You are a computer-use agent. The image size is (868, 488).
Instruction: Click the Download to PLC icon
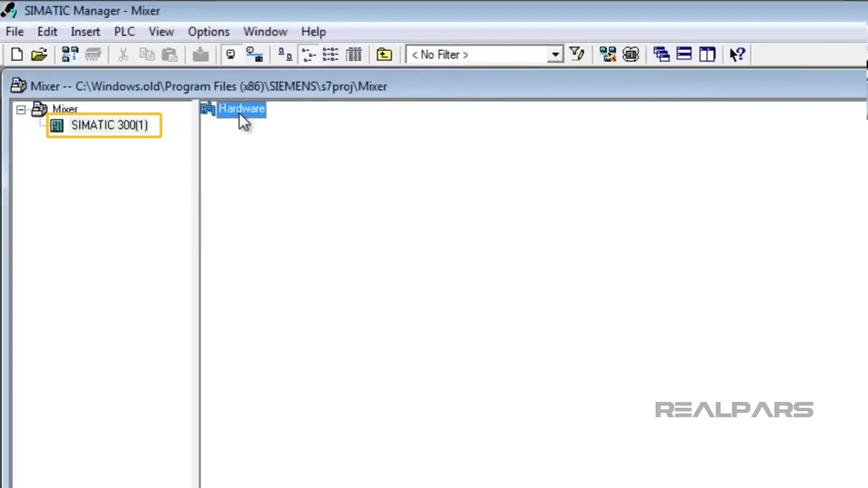pyautogui.click(x=201, y=55)
